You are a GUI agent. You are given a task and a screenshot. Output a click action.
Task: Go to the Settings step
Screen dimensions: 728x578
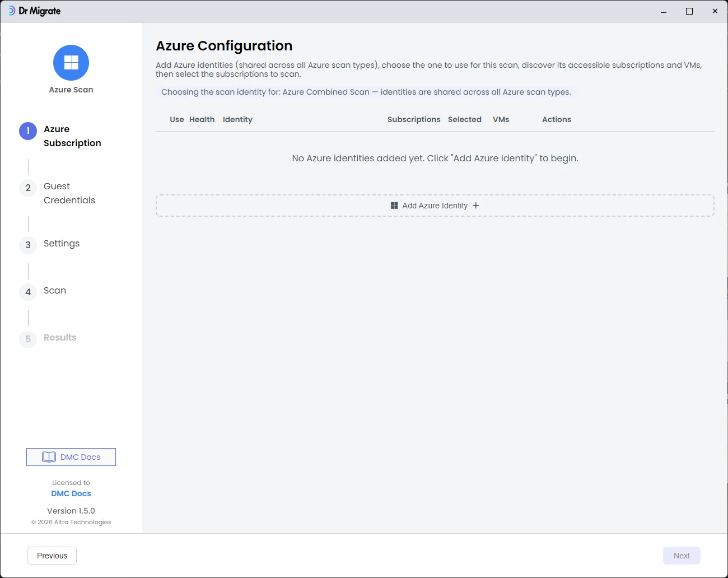click(x=62, y=244)
